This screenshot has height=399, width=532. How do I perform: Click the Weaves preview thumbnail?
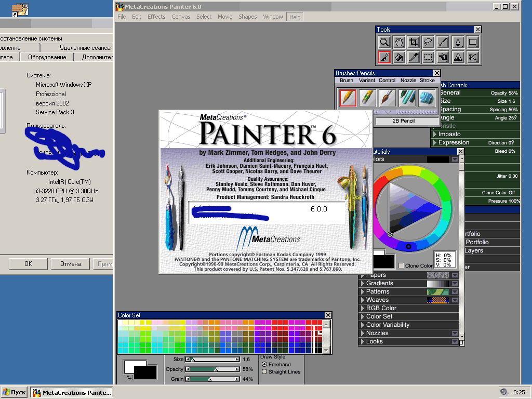click(x=437, y=300)
